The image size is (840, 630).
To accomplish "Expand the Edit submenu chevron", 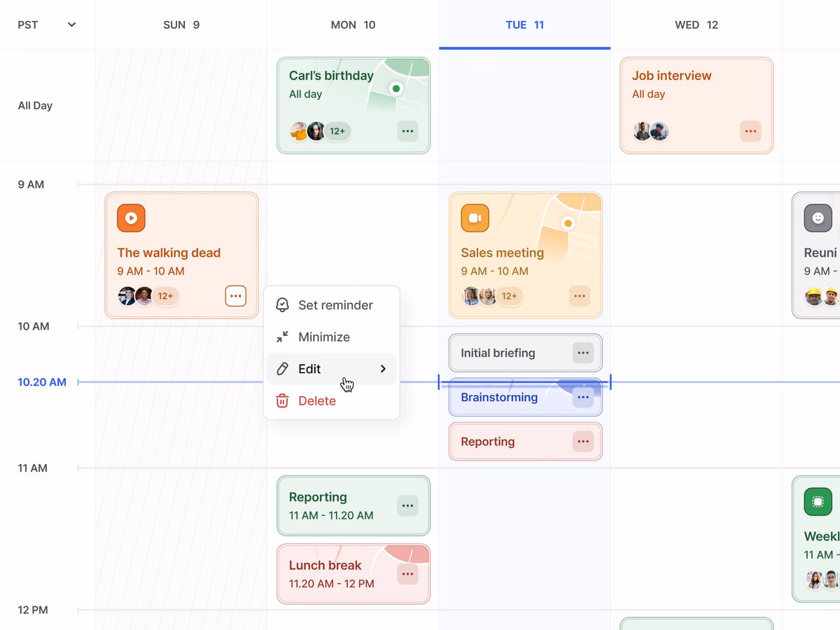I will [x=383, y=369].
